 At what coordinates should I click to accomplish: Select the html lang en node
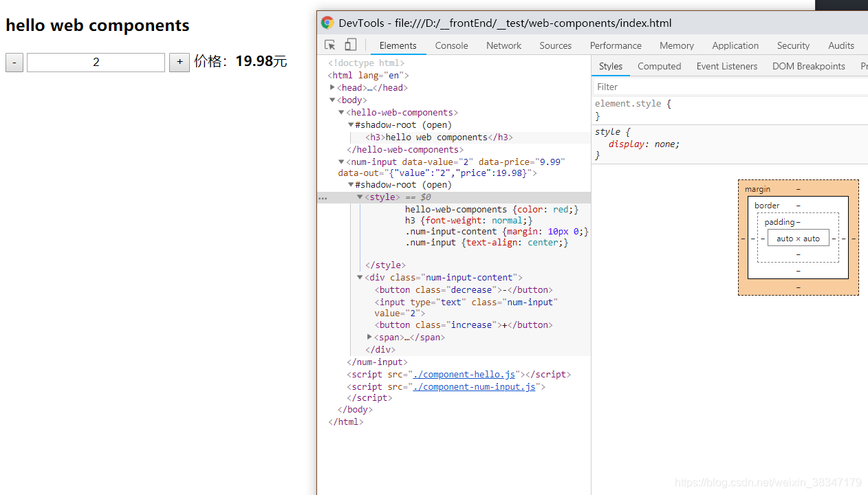coord(369,76)
